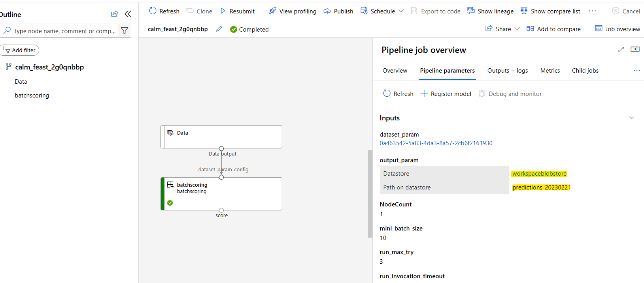Collapse the Outline panel with double chevron
This screenshot has height=283, width=644.
click(x=128, y=14)
